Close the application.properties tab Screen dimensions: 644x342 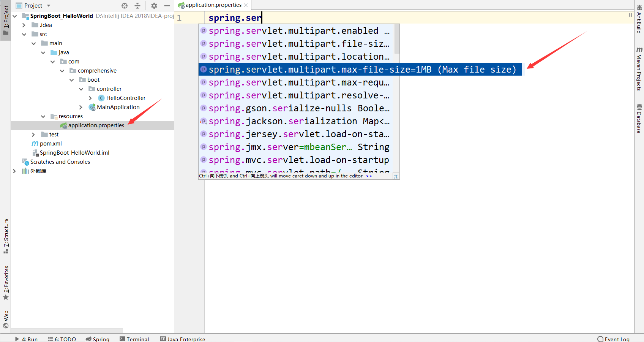click(x=246, y=5)
